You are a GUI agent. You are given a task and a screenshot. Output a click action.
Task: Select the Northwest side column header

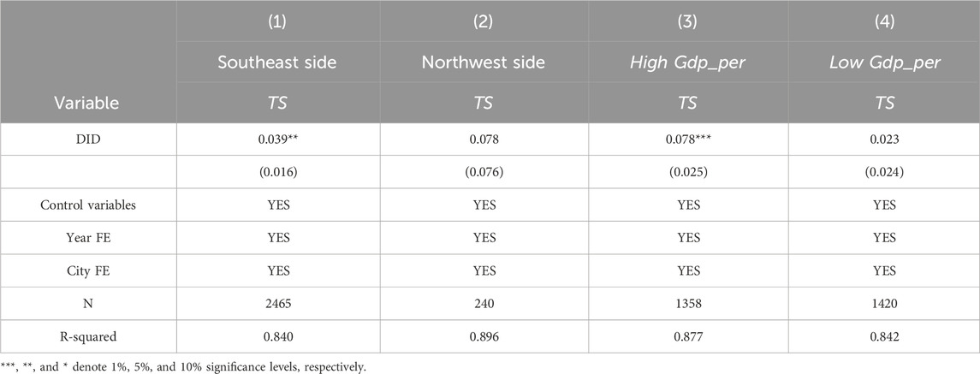tap(483, 62)
